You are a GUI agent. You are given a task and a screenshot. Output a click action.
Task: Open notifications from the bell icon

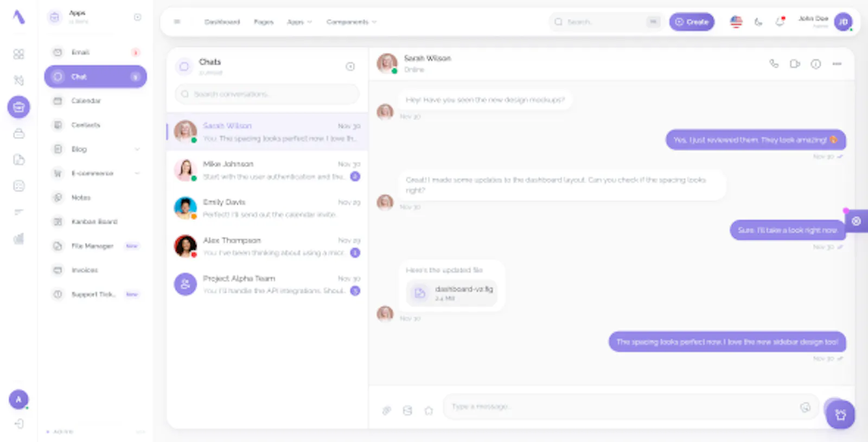[780, 22]
